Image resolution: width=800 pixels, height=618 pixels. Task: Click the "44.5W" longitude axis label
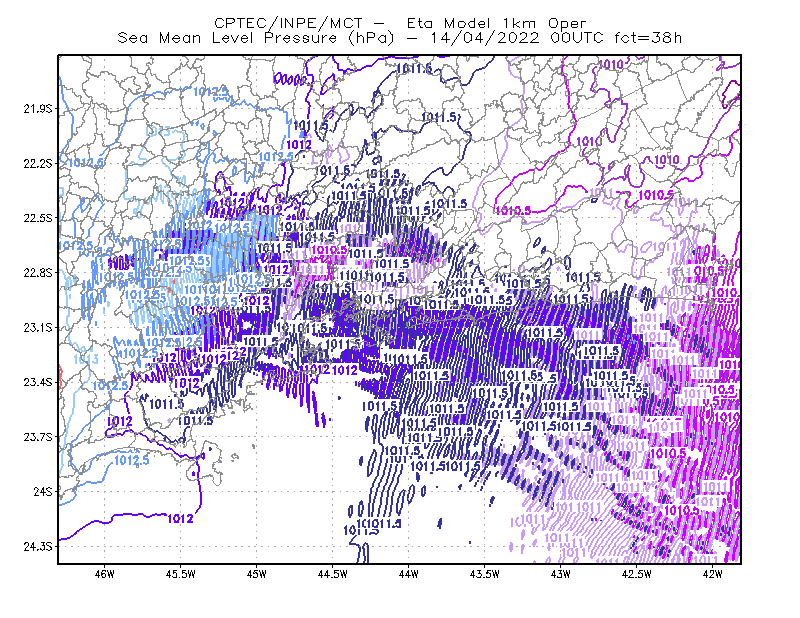(x=333, y=574)
